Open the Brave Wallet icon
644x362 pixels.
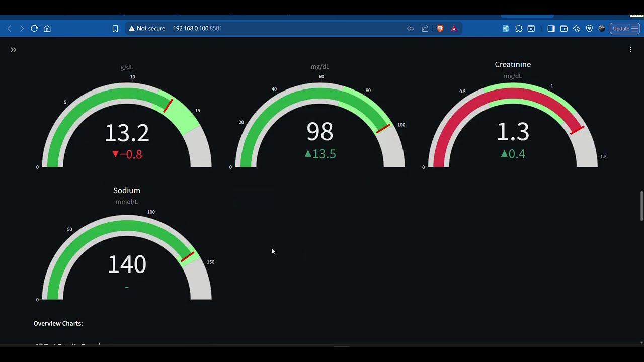(564, 29)
